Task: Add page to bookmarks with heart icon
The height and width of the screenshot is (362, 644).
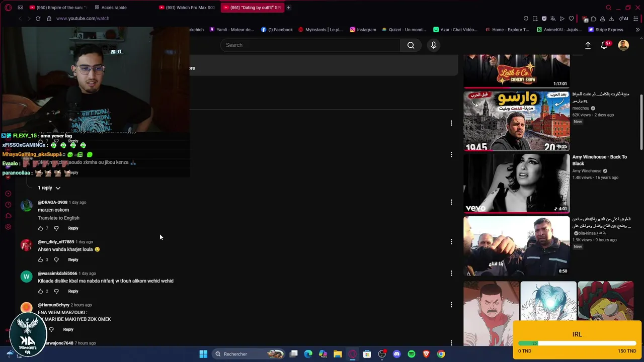Action: 571,19
